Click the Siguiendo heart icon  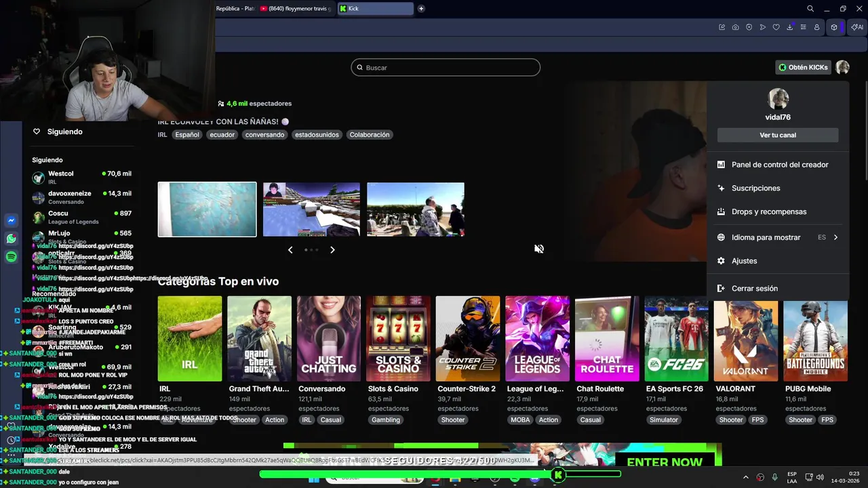click(37, 131)
